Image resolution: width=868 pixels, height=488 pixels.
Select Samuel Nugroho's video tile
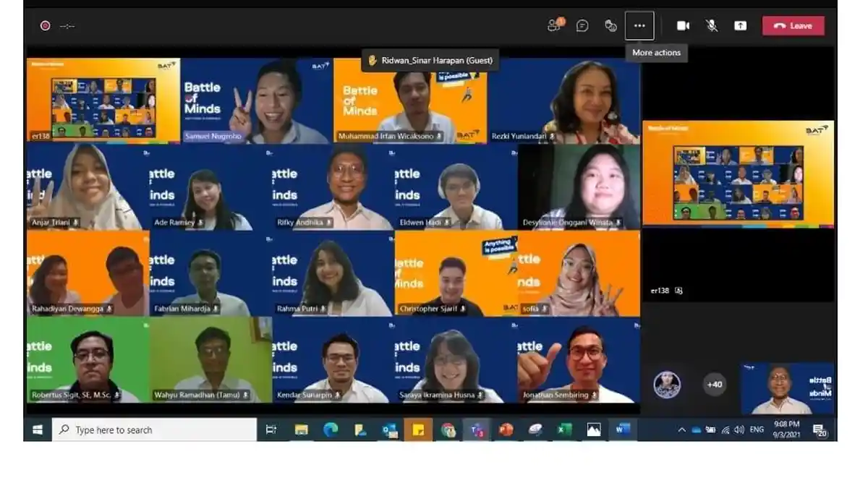tap(257, 100)
